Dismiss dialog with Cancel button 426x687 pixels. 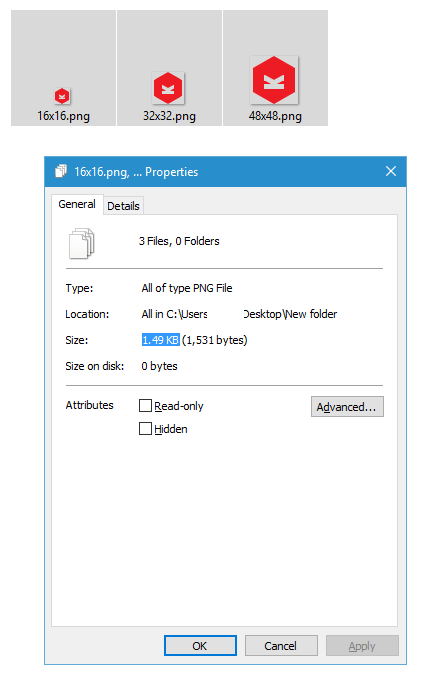pyautogui.click(x=281, y=645)
